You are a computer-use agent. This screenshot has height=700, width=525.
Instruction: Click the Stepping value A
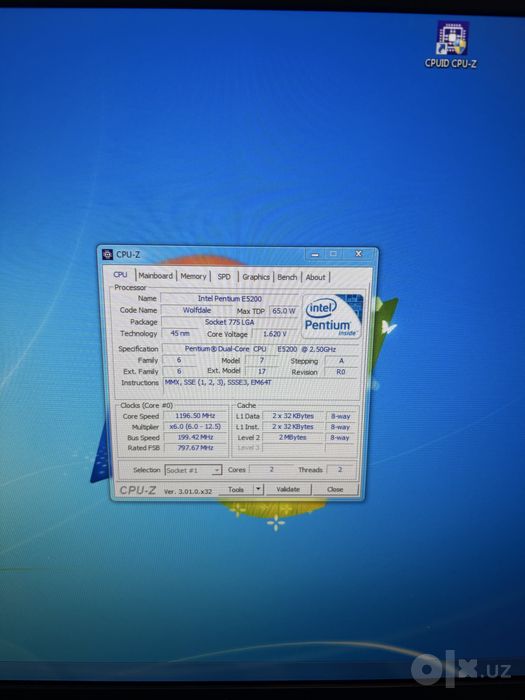(x=342, y=361)
